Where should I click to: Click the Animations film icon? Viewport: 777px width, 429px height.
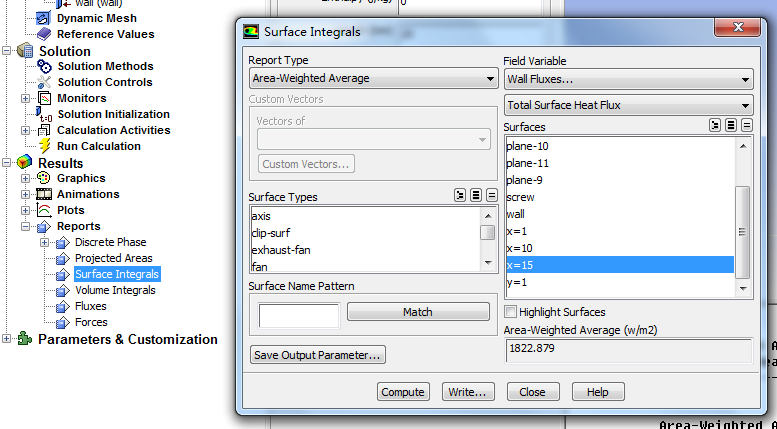(44, 194)
